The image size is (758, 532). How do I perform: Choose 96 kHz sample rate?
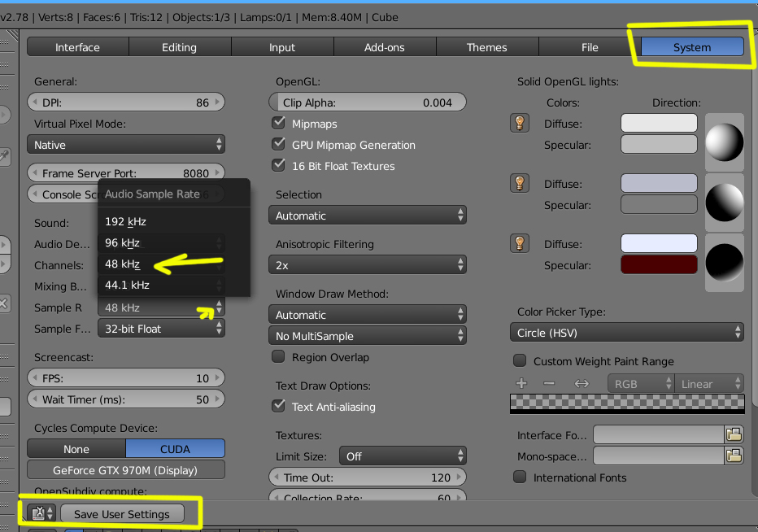pyautogui.click(x=174, y=242)
